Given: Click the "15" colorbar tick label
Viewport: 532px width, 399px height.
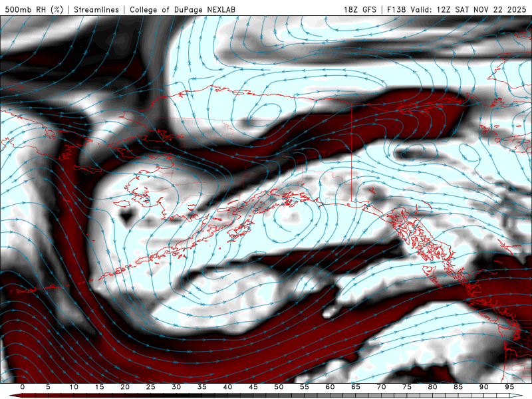Looking at the screenshot, I should point(99,387).
